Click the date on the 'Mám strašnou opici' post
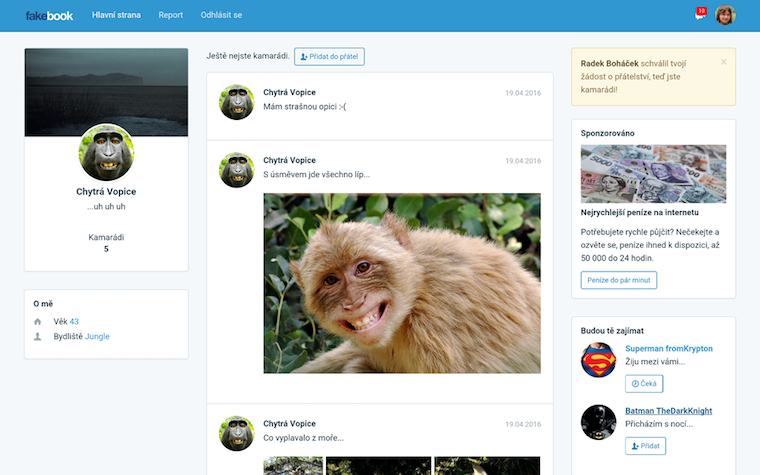The image size is (760, 475). click(x=523, y=93)
